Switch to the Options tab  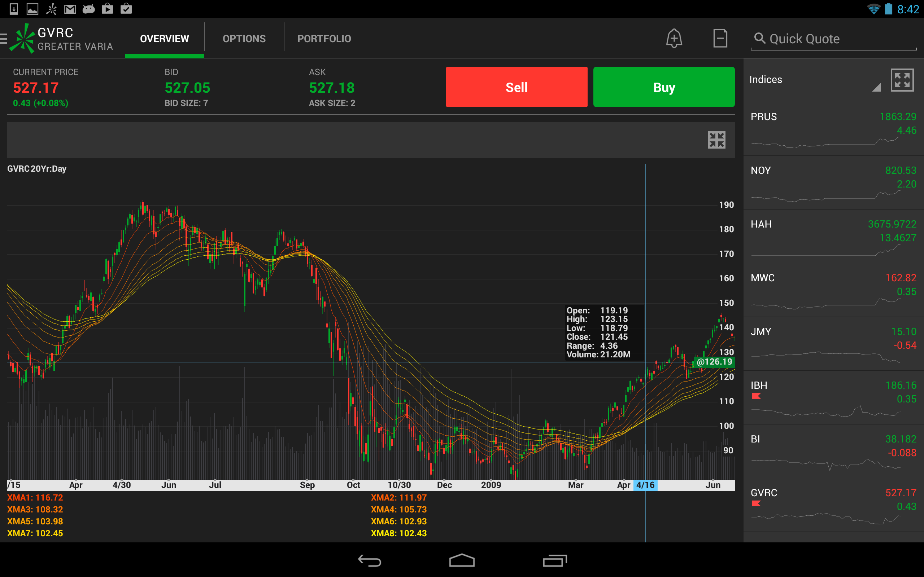coord(244,39)
